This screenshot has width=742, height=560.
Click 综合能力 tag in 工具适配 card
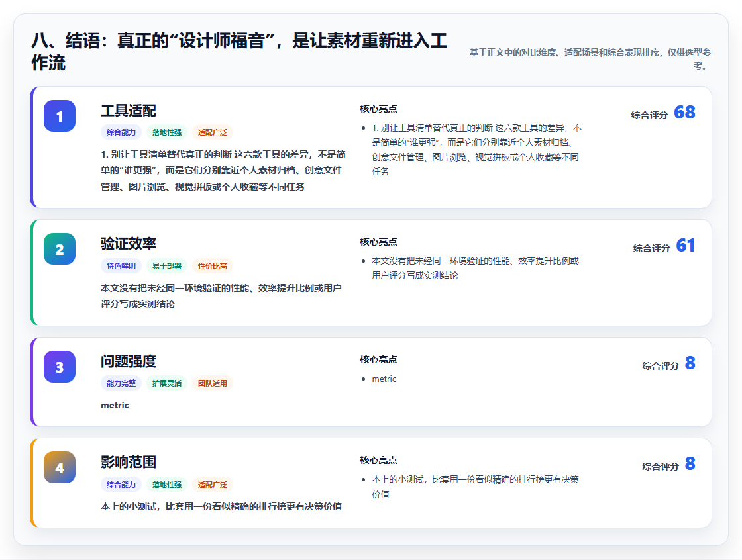[121, 132]
